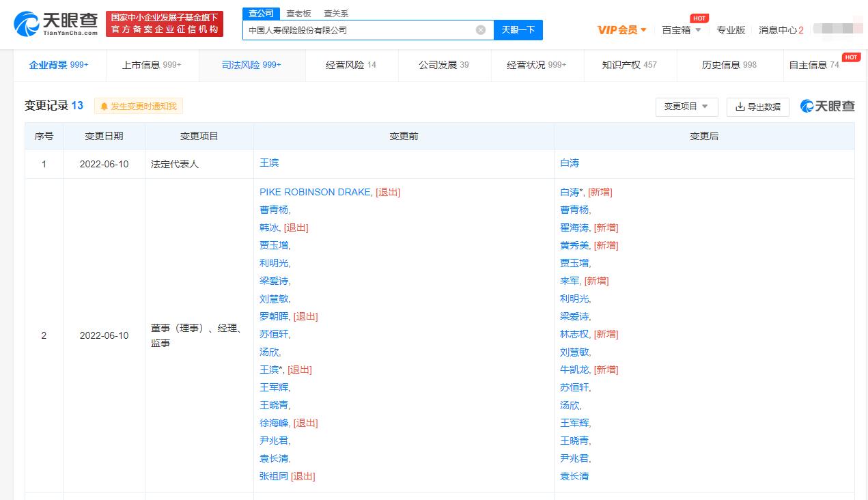Open the 百宝箱 dropdown menu

pyautogui.click(x=681, y=30)
